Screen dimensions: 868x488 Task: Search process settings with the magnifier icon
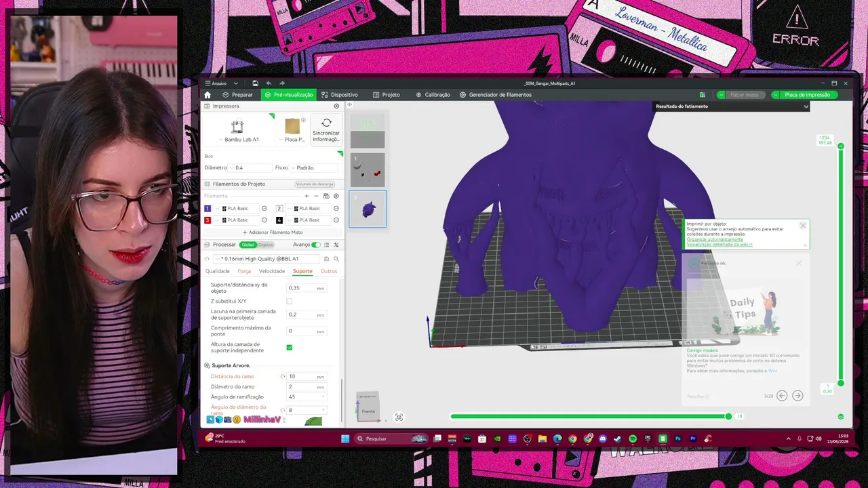[336, 259]
